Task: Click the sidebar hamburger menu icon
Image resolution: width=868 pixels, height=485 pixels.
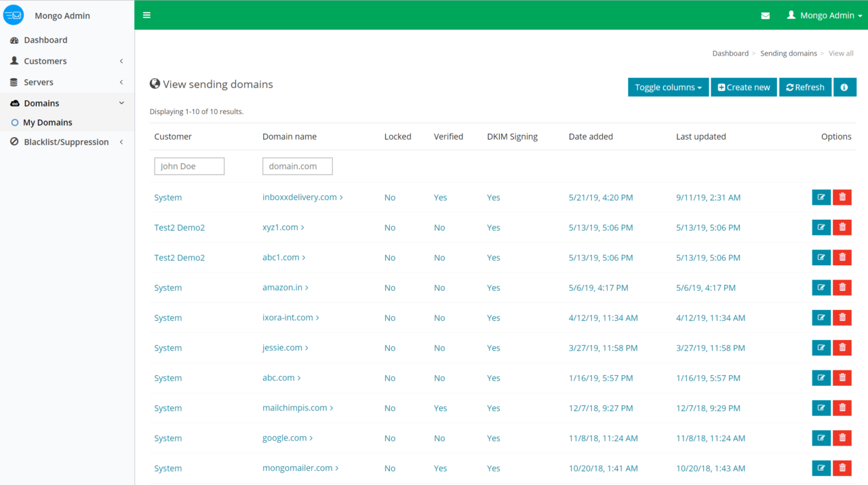Action: (x=146, y=14)
